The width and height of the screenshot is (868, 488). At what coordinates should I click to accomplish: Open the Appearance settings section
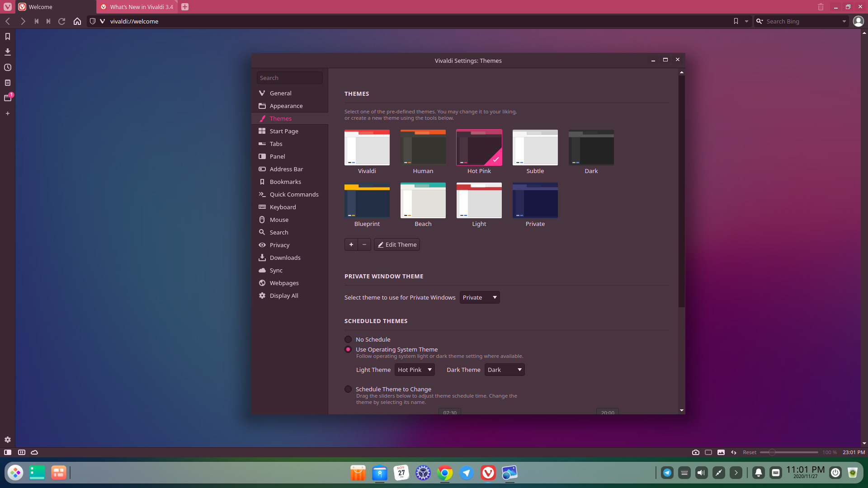point(286,106)
